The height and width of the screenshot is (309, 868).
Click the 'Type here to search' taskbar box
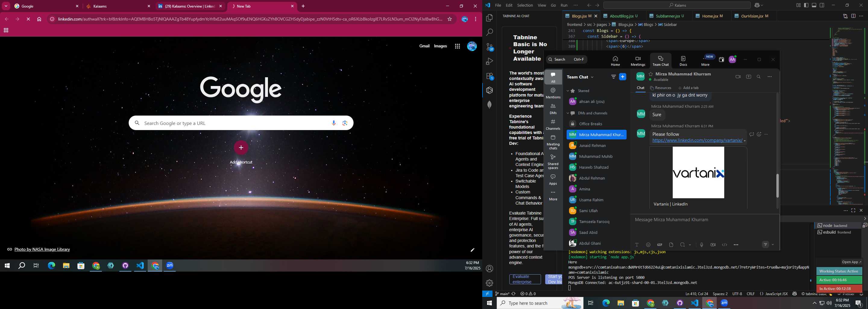(x=540, y=303)
